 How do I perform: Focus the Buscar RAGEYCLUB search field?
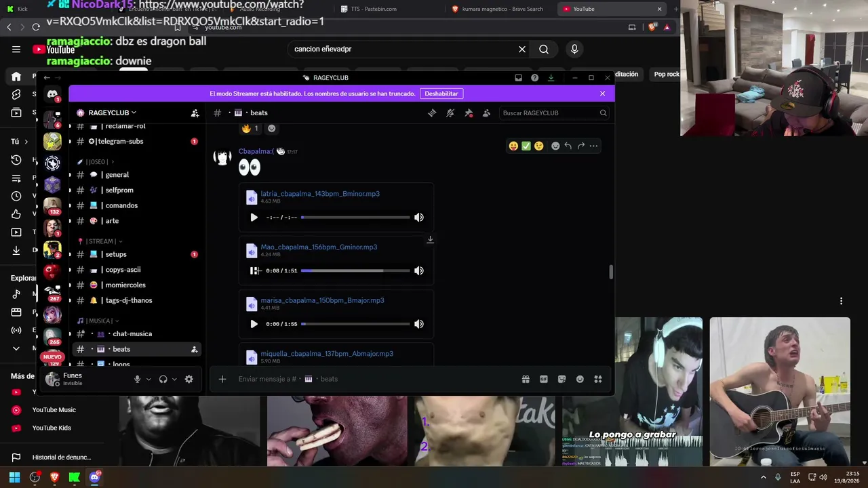click(554, 113)
